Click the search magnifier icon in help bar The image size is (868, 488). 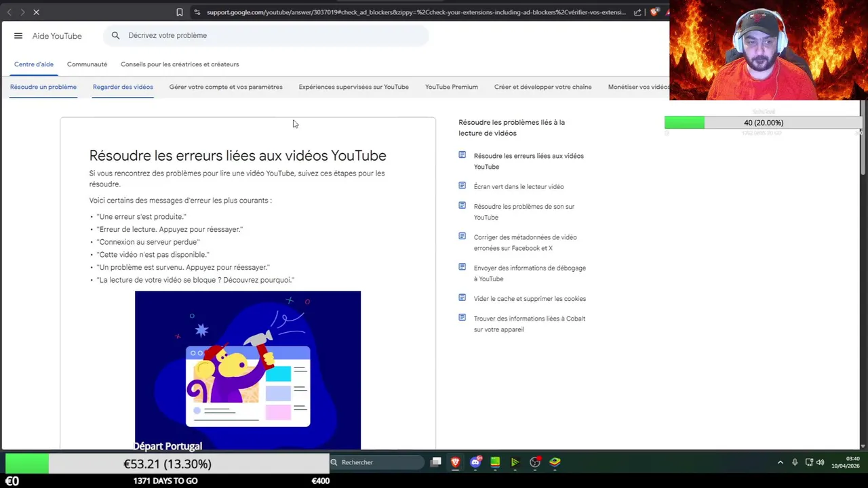click(115, 35)
